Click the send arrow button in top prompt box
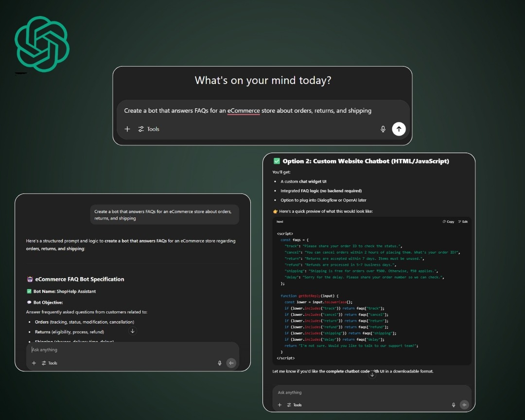 click(399, 129)
